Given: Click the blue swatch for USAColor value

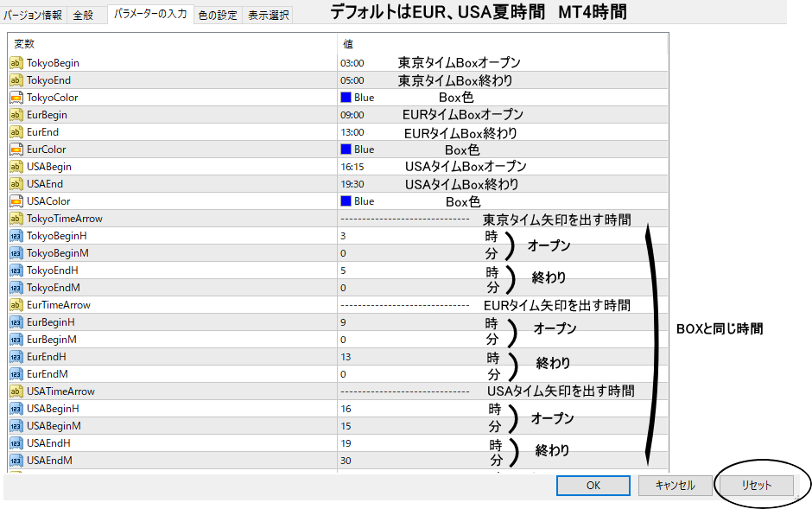Looking at the screenshot, I should click(x=346, y=201).
